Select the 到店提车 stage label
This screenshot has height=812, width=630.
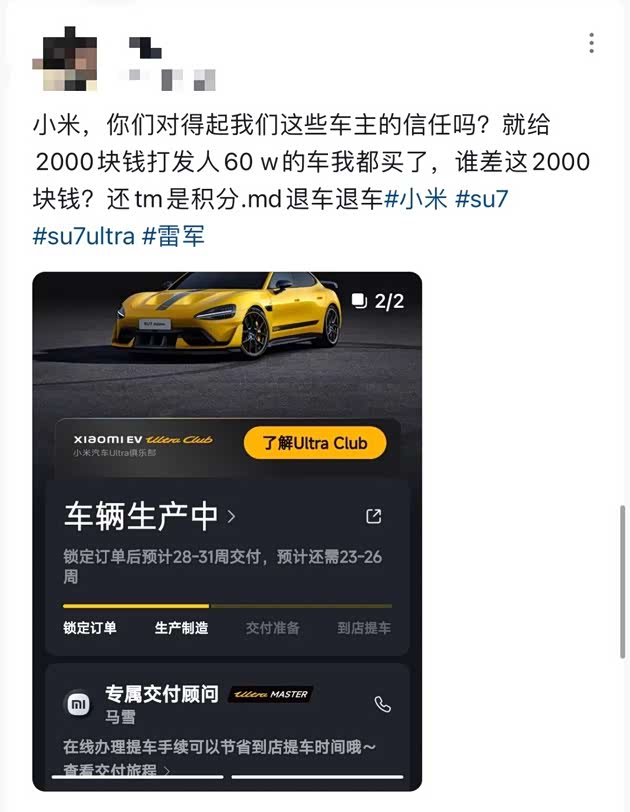364,628
